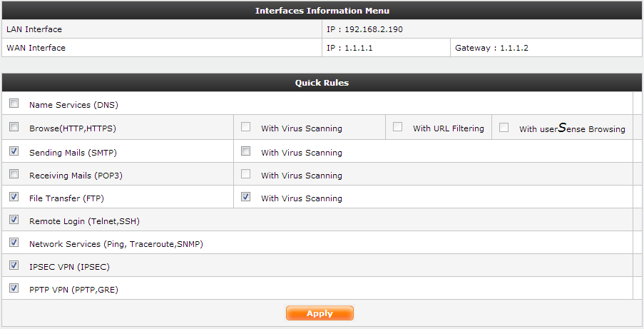
Task: Click the Interfaces Information Menu header
Action: [x=322, y=11]
